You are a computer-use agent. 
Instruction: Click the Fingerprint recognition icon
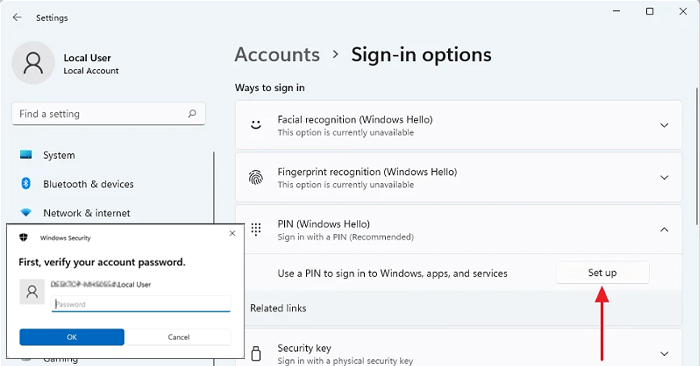[256, 177]
